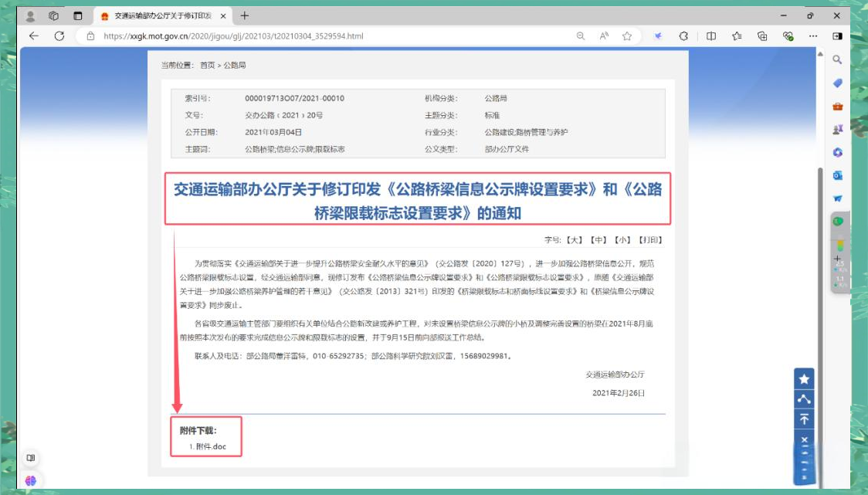Open the sidebar paper plane Drop icon
This screenshot has height=495, width=868.
click(838, 198)
